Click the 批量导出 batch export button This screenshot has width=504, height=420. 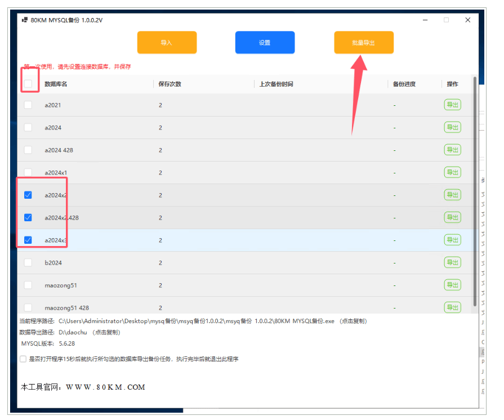364,42
